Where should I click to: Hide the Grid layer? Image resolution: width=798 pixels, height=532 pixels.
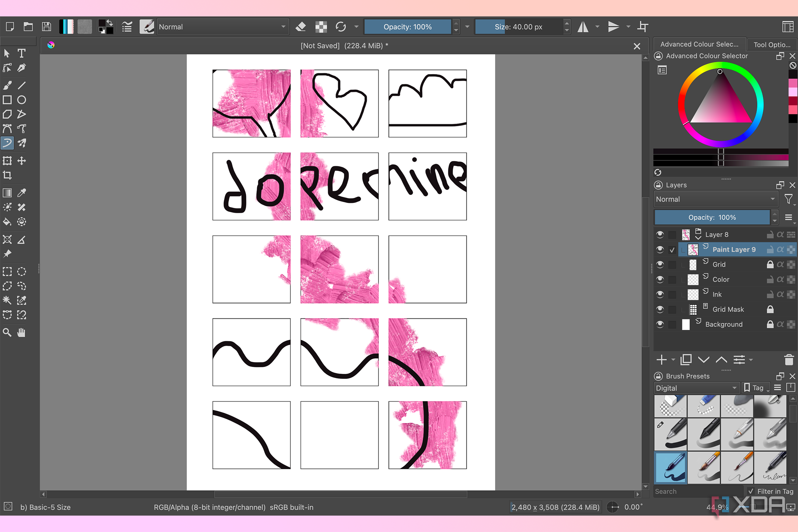coord(660,264)
